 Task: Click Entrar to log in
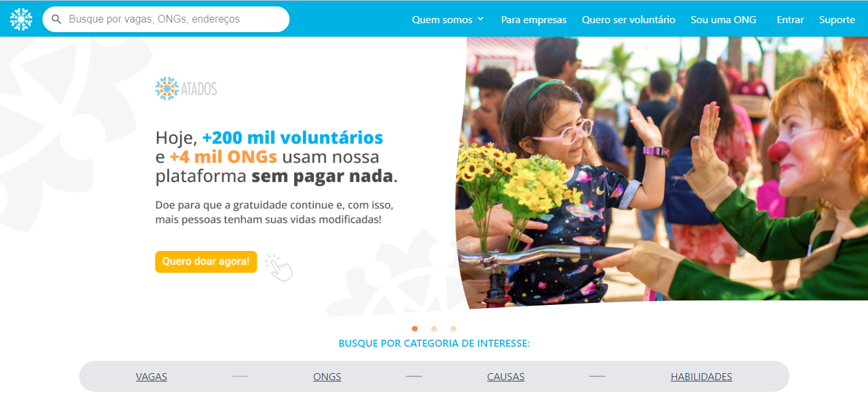point(790,19)
